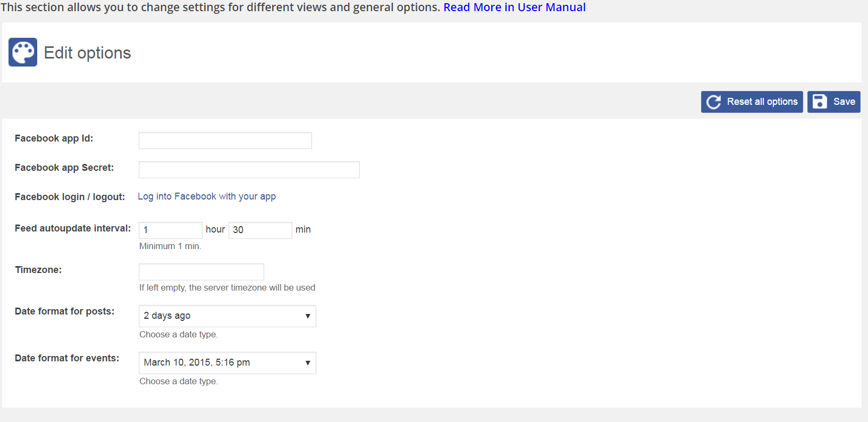Open Read More in User Manual link
The height and width of the screenshot is (422, 868).
[x=515, y=7]
